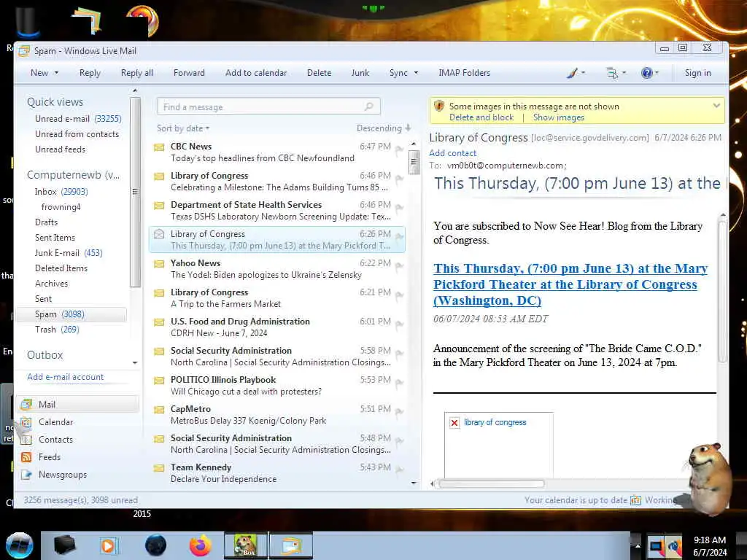The image size is (747, 560).
Task: Open the Menus toolbar icon
Action: pyautogui.click(x=612, y=73)
